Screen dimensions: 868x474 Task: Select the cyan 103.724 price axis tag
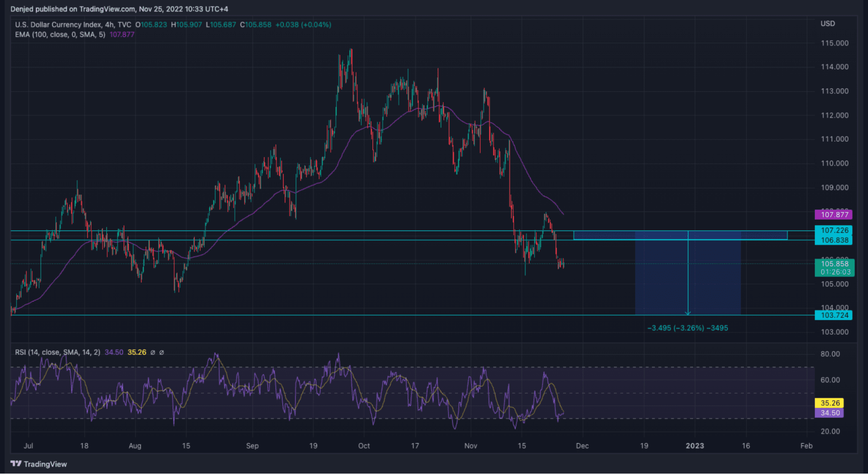[x=833, y=315]
